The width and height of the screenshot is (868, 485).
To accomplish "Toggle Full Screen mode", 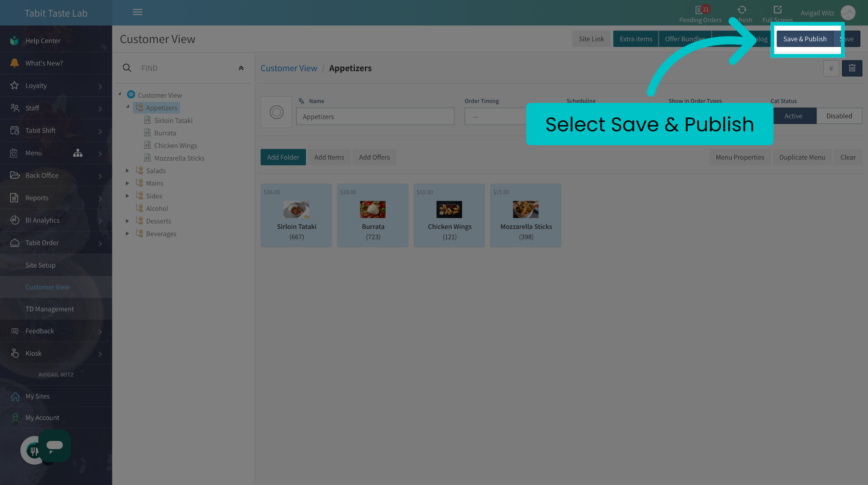I will click(777, 14).
